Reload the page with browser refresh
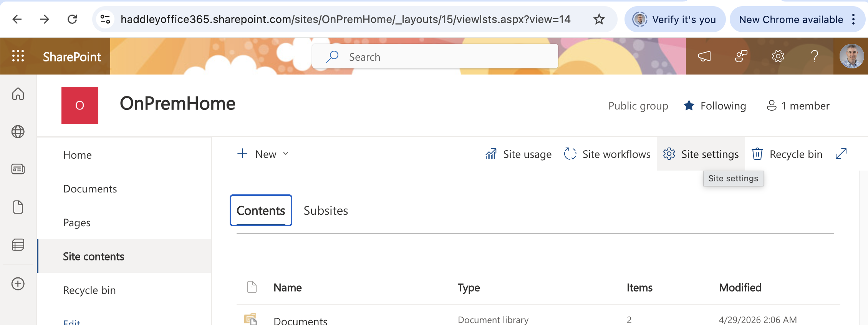Screen dimensions: 868x325 pos(72,19)
